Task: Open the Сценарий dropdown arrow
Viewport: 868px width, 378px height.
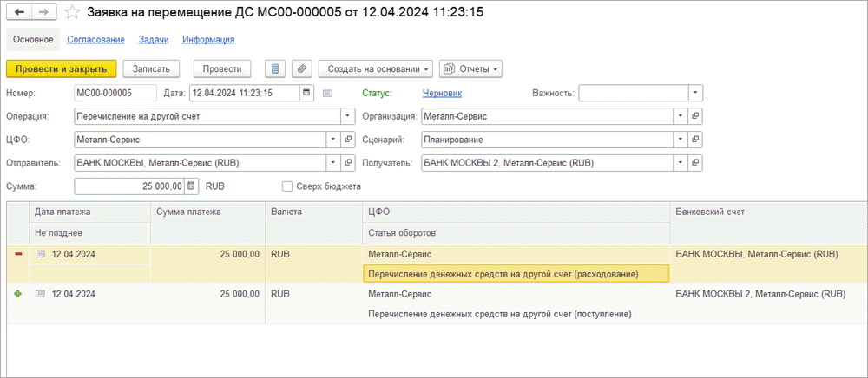Action: (680, 139)
